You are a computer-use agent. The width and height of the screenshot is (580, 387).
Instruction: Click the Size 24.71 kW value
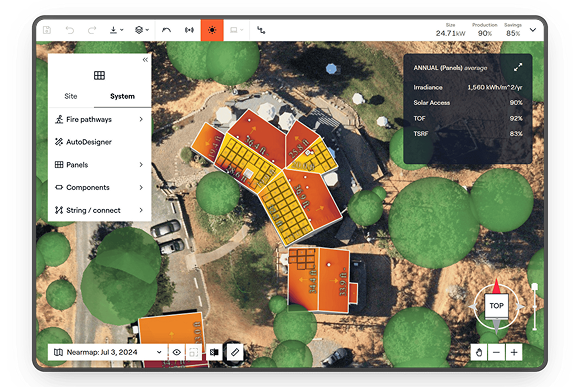(x=450, y=33)
